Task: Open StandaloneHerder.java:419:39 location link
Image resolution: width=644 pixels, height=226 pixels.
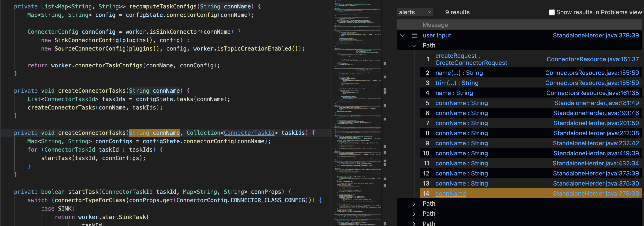Action: pos(596,153)
